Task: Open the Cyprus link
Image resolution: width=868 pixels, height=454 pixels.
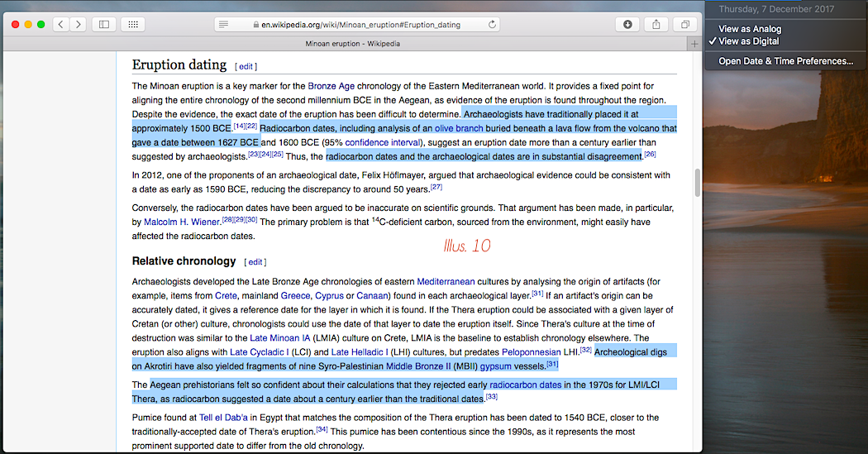Action: point(329,296)
